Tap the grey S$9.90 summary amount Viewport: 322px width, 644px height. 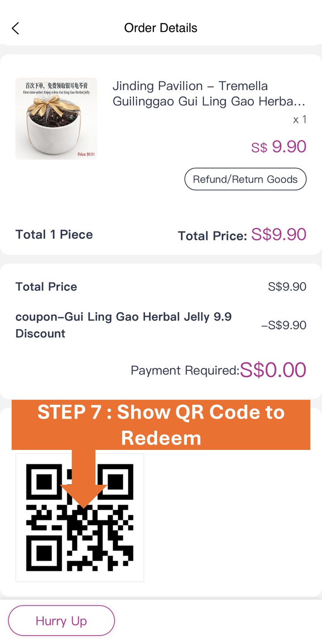coord(287,287)
